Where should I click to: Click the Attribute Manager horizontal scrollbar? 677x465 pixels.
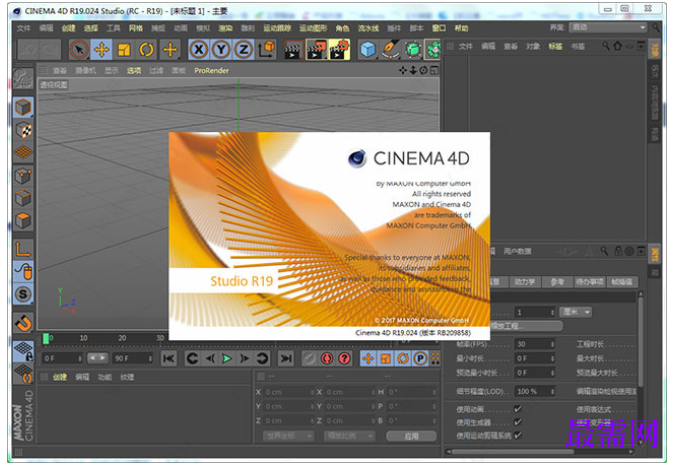point(513,452)
